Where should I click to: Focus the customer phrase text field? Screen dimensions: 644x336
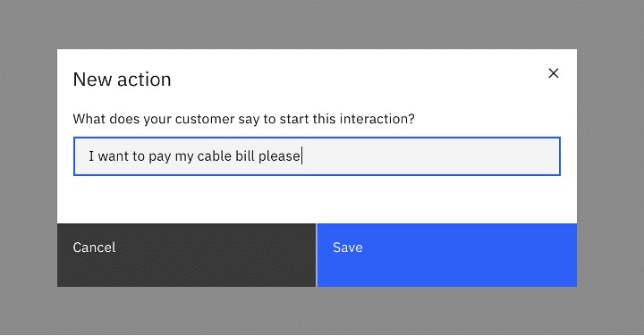click(x=317, y=156)
